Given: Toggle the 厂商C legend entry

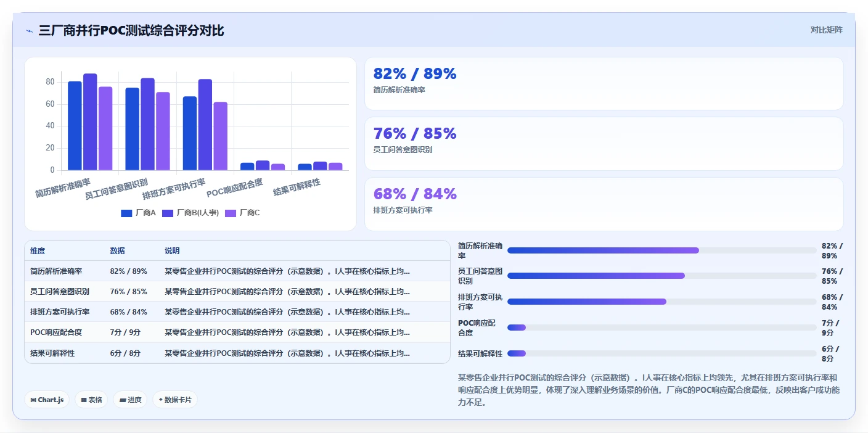Looking at the screenshot, I should click(242, 213).
